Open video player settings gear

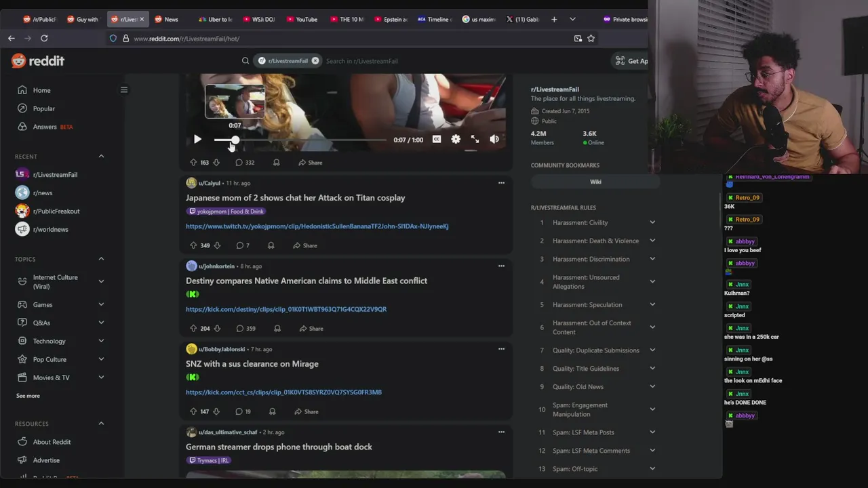(456, 139)
